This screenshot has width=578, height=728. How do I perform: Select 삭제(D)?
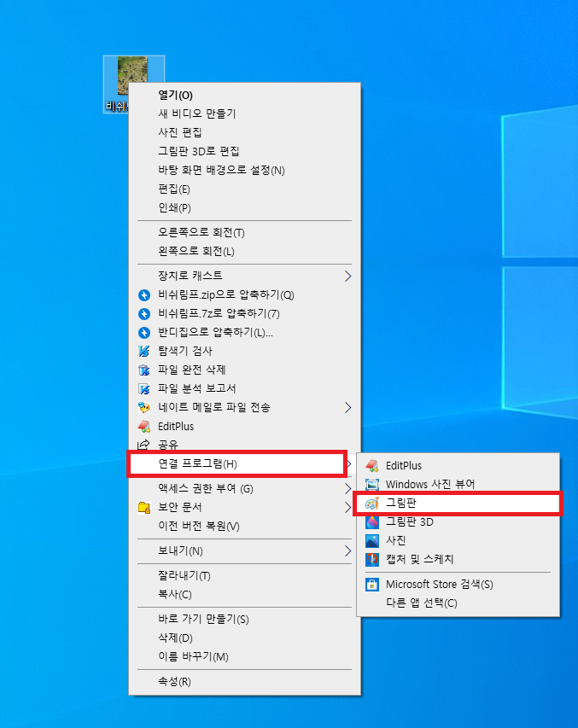(x=244, y=638)
